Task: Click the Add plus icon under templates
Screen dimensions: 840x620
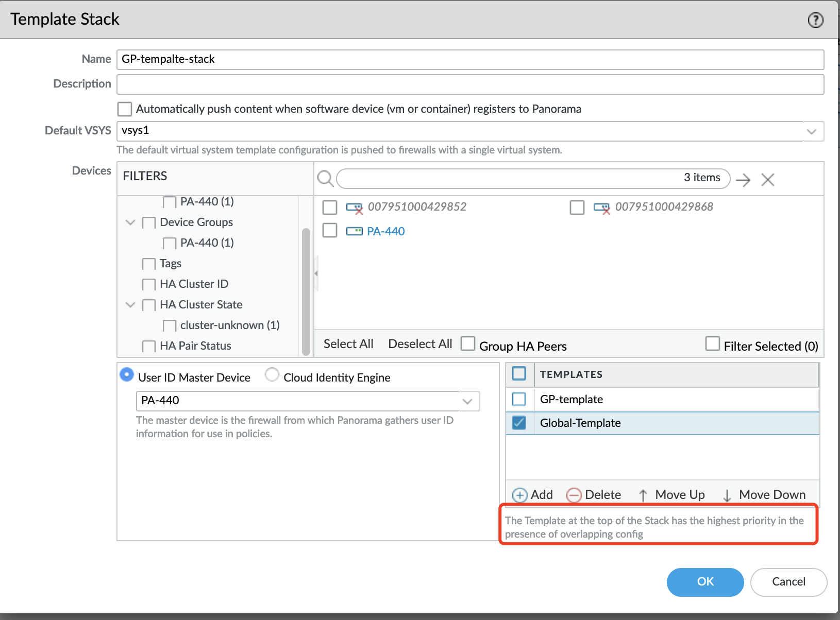Action: pos(519,495)
